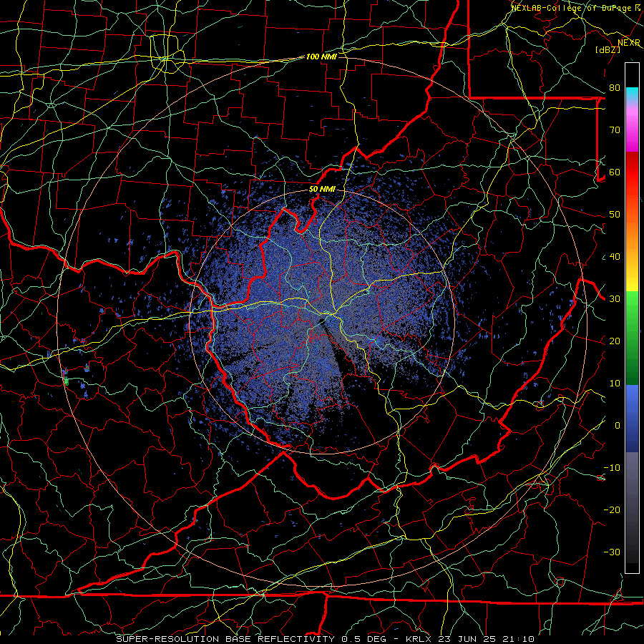Click the 100 NMI range ring label
644x644 pixels.
click(321, 57)
